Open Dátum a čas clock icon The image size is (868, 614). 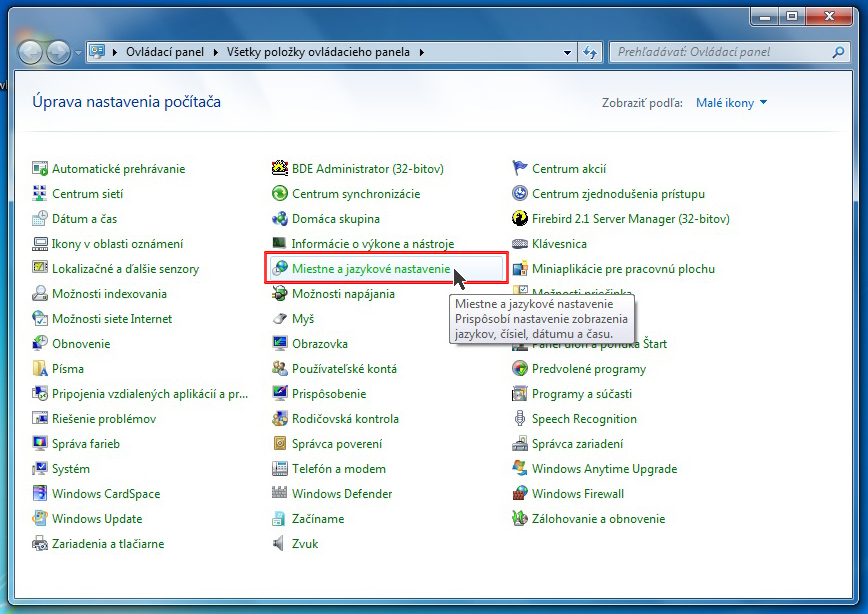[40, 218]
